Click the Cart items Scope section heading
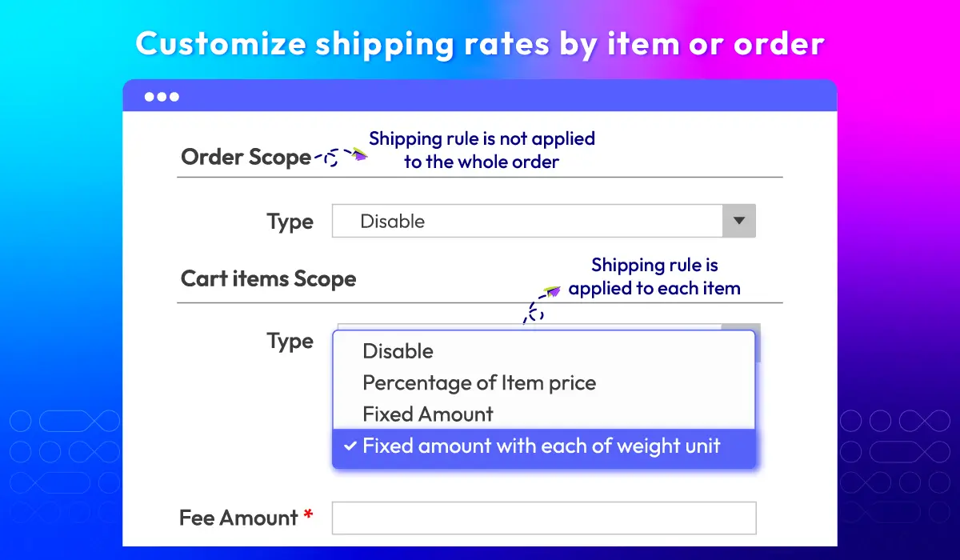This screenshot has height=560, width=960. tap(268, 279)
